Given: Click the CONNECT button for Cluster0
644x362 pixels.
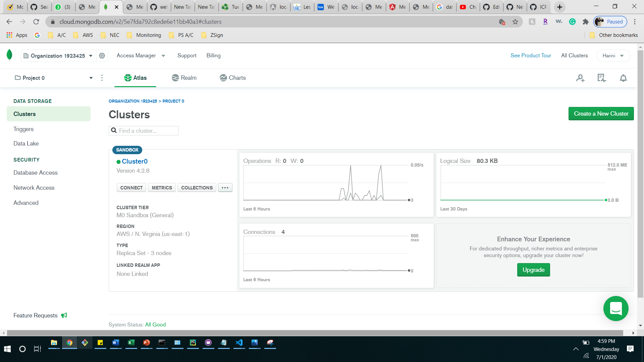Looking at the screenshot, I should click(131, 188).
